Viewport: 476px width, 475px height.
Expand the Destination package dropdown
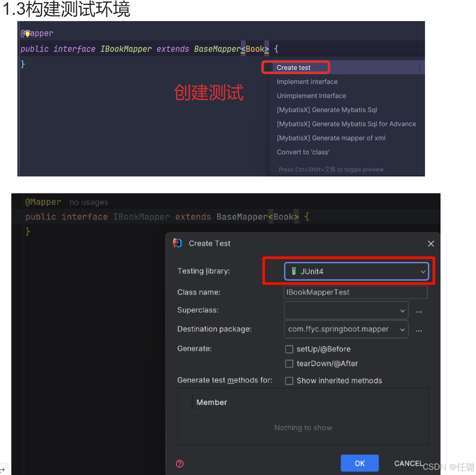coord(346,329)
